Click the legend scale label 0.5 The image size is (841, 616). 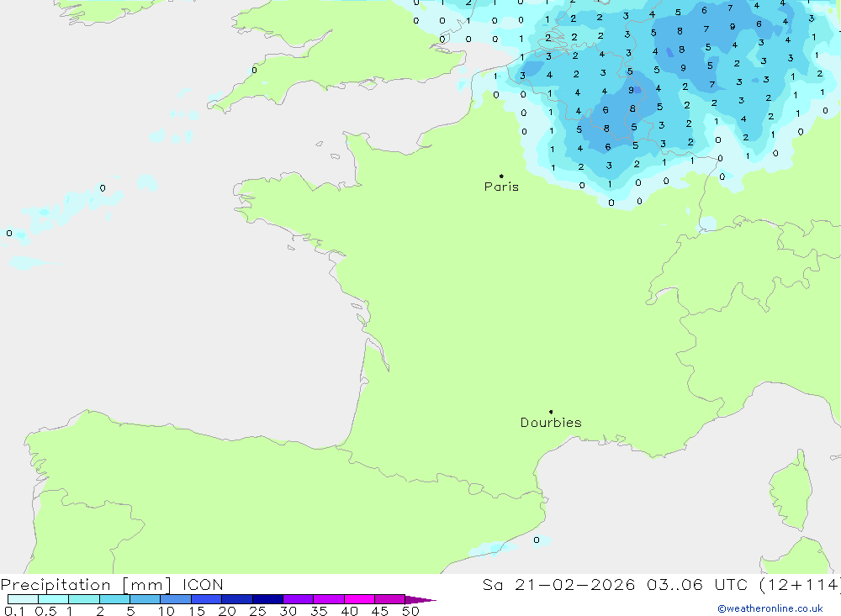pyautogui.click(x=45, y=611)
